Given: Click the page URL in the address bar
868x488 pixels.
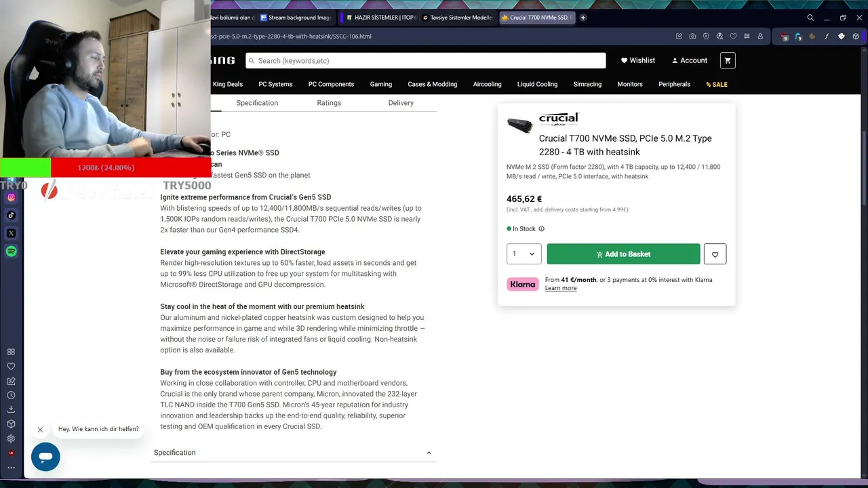Looking at the screenshot, I should 292,37.
